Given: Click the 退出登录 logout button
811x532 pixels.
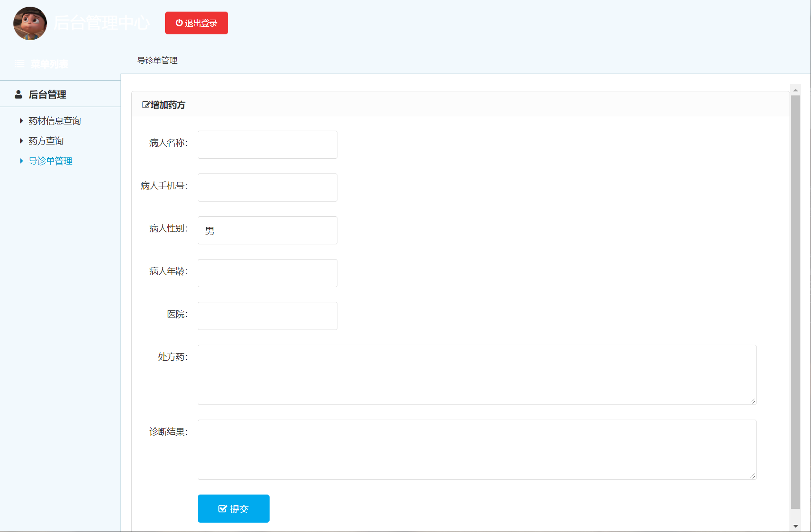Looking at the screenshot, I should (x=196, y=23).
